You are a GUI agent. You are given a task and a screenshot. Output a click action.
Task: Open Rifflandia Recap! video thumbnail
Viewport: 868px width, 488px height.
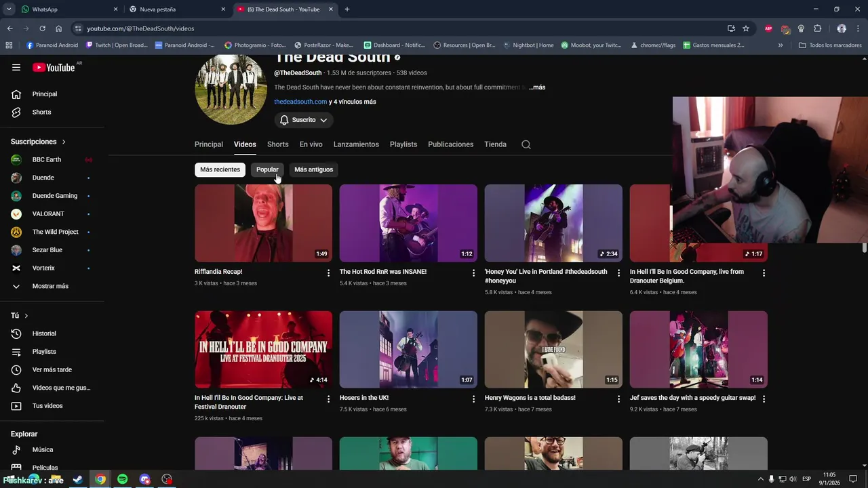click(x=263, y=223)
